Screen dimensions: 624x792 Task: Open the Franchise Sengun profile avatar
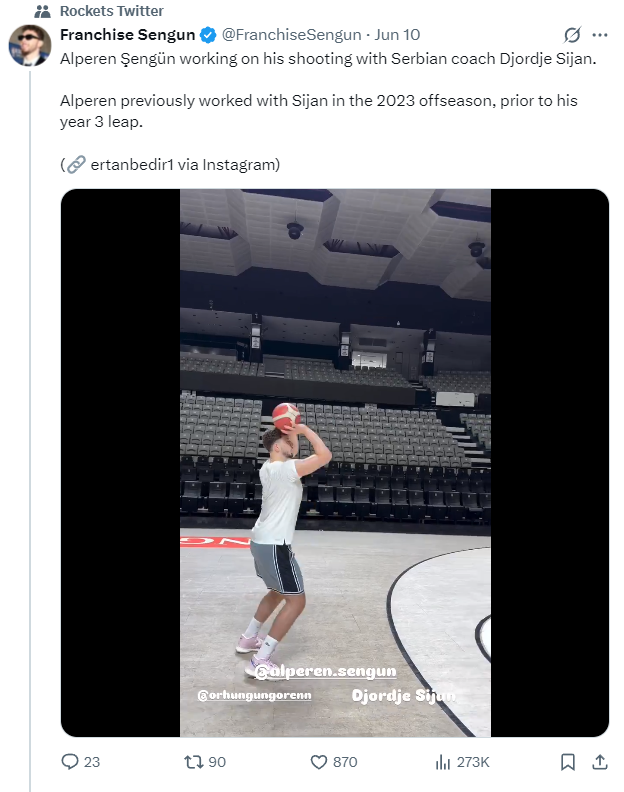point(30,45)
